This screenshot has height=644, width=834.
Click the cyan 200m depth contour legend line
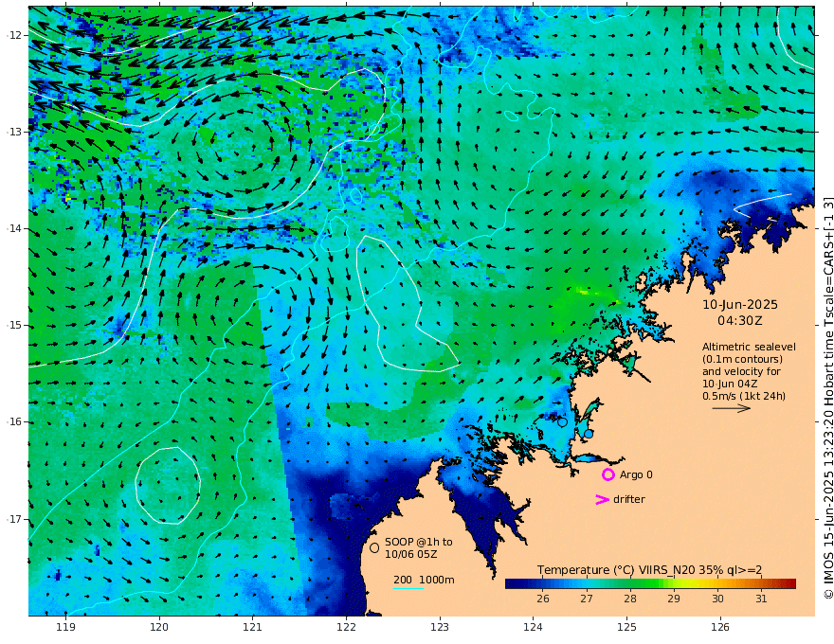408,588
